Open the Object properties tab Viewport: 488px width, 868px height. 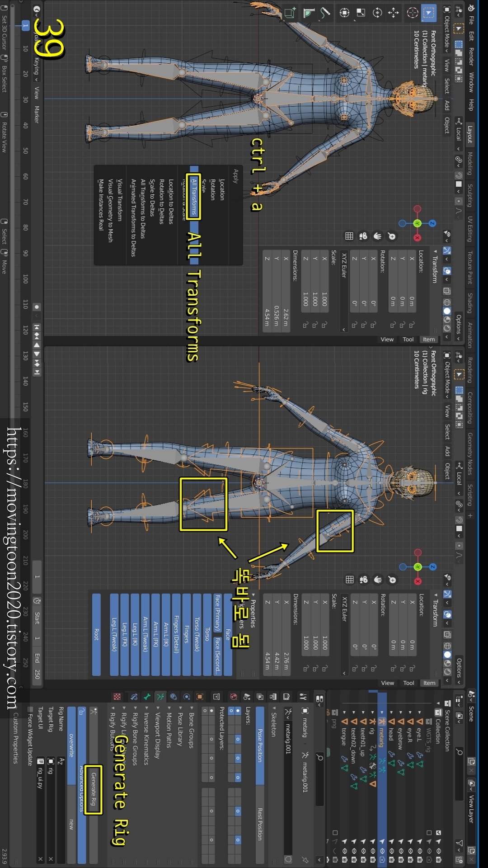[200, 697]
